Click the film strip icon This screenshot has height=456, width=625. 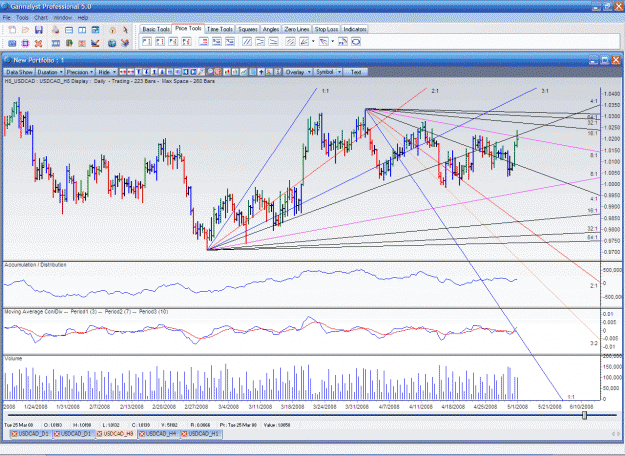click(56, 43)
